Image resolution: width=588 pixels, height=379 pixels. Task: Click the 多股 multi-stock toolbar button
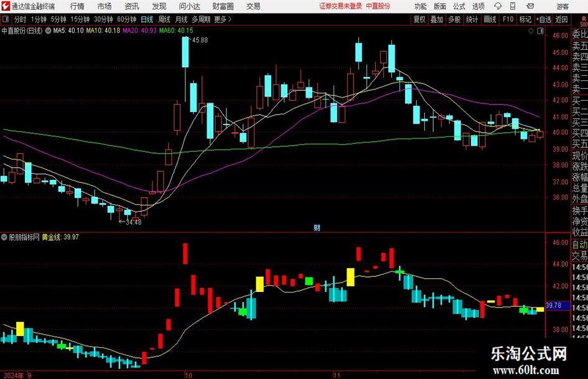[x=454, y=19]
